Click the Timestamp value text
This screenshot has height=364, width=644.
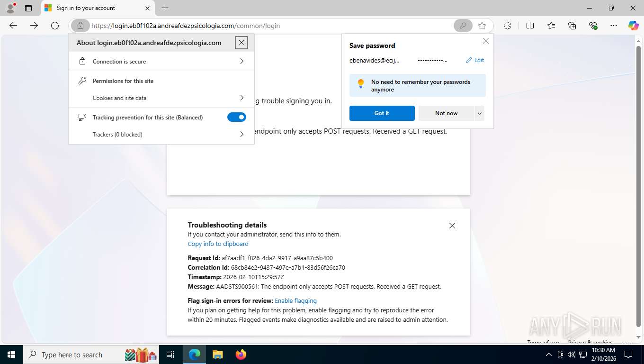[253, 277]
